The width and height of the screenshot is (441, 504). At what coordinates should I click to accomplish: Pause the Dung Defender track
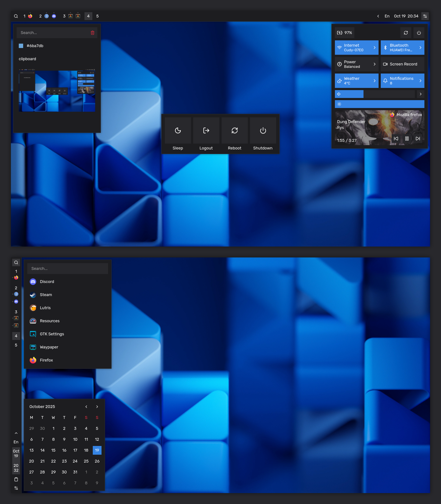click(407, 139)
